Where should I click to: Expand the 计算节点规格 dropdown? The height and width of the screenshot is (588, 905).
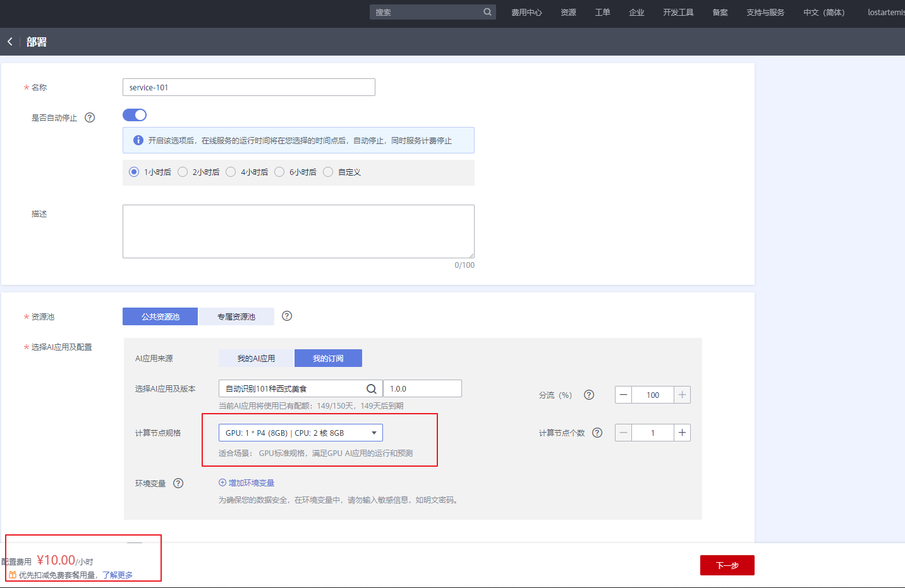301,433
